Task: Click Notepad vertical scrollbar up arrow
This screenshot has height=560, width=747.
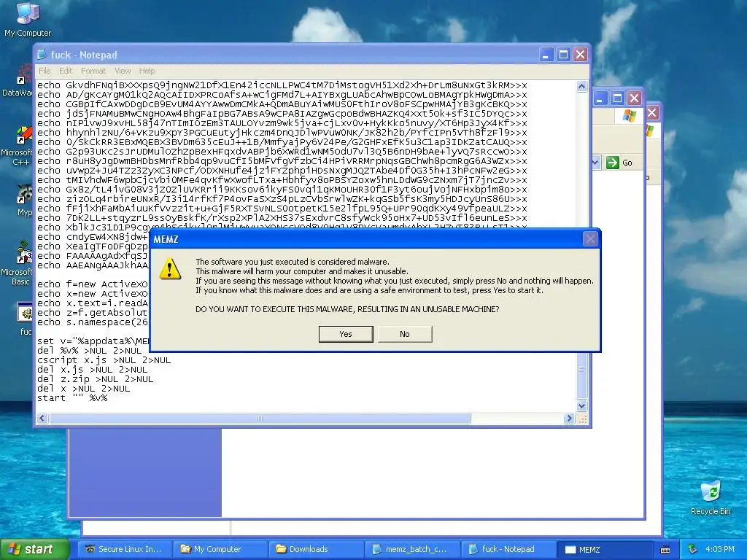Action: tap(581, 86)
